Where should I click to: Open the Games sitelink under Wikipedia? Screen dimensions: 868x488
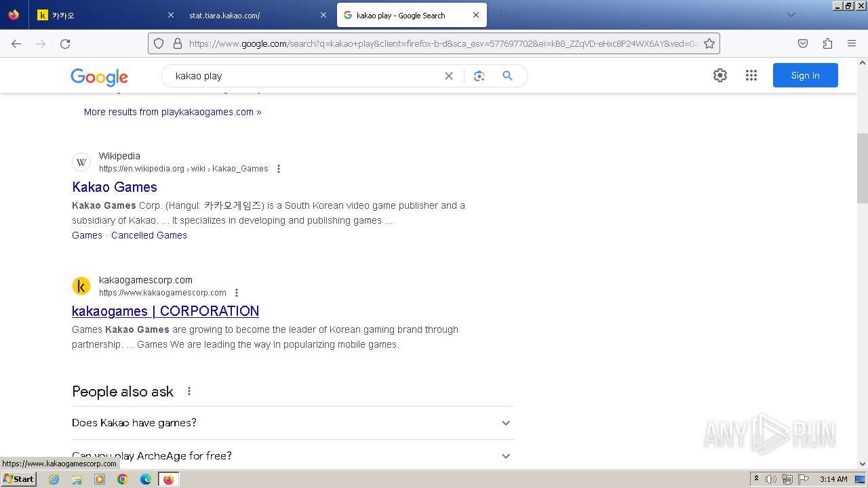(87, 235)
